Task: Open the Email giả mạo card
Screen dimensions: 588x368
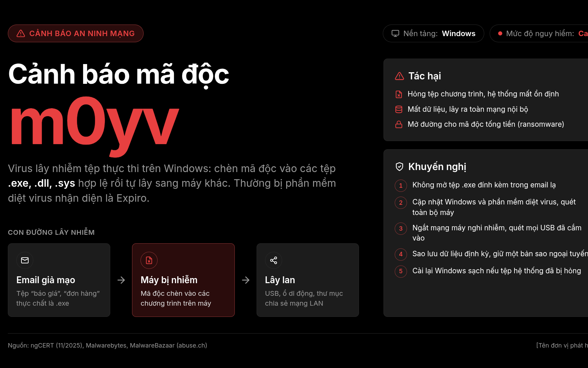Action: (59, 280)
